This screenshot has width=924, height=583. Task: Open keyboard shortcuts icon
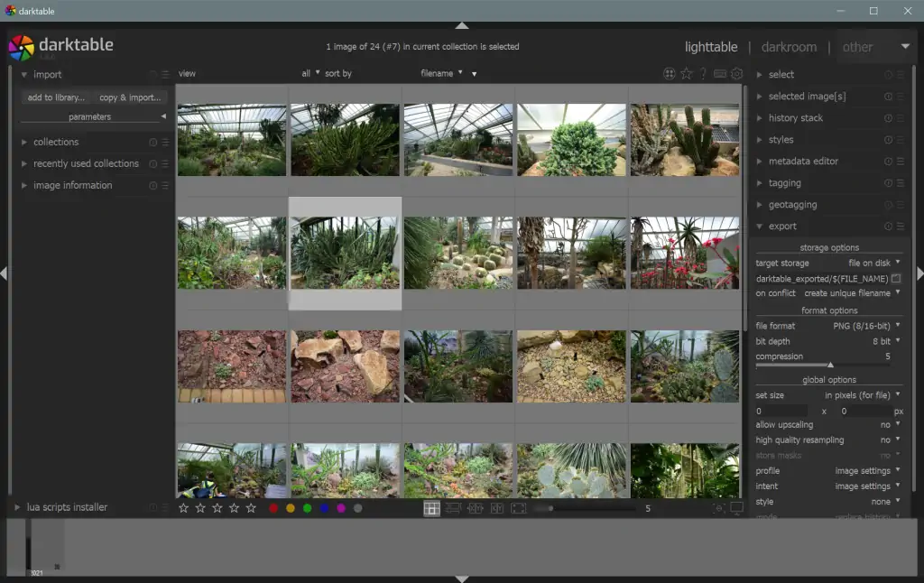pos(719,74)
